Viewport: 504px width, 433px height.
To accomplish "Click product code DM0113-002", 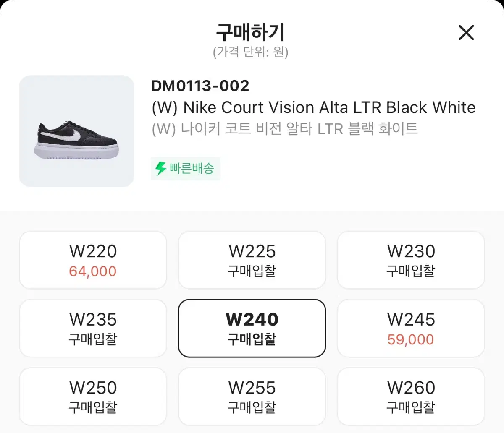I will 200,86.
